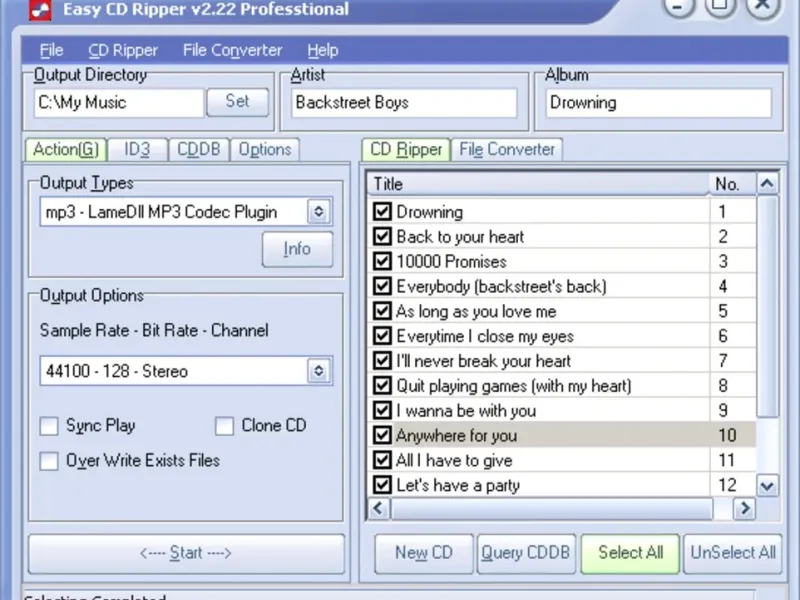Image resolution: width=800 pixels, height=600 pixels.
Task: Switch to the ID3 tab
Action: click(137, 149)
